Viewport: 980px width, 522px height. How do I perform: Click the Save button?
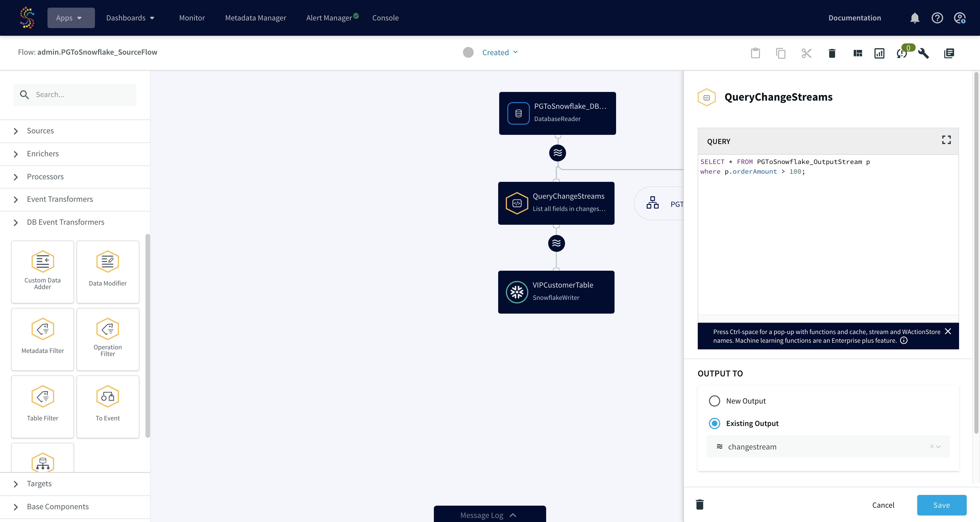941,505
